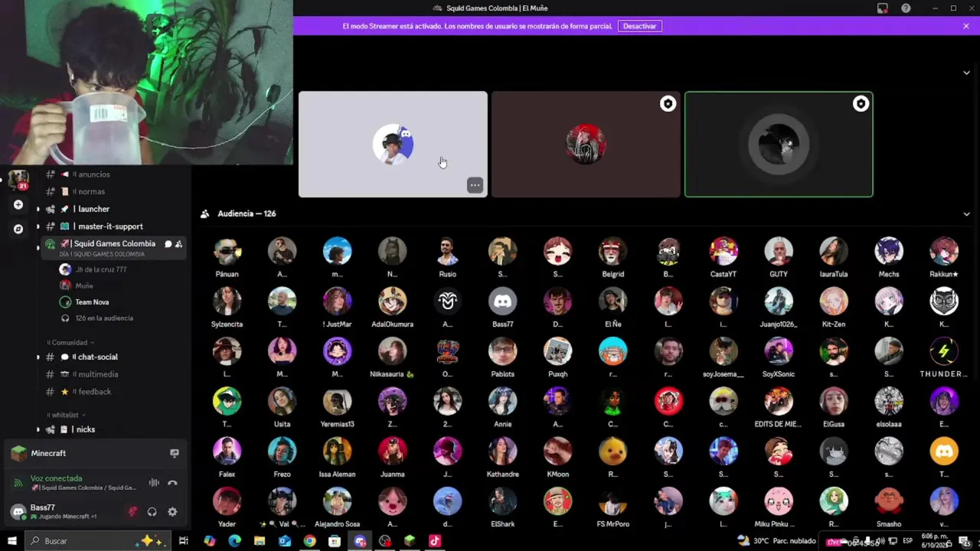Screen dimensions: 980x551
Task: Open Google Chrome from the taskbar
Action: tap(309, 541)
